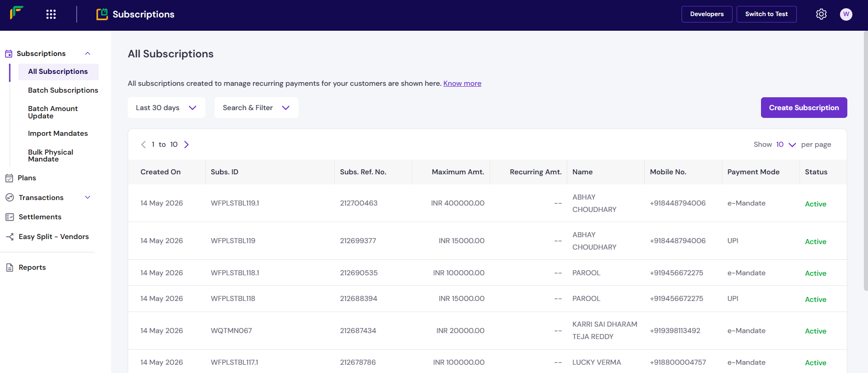Image resolution: width=868 pixels, height=373 pixels.
Task: Open the Search & Filter dropdown
Action: click(256, 108)
